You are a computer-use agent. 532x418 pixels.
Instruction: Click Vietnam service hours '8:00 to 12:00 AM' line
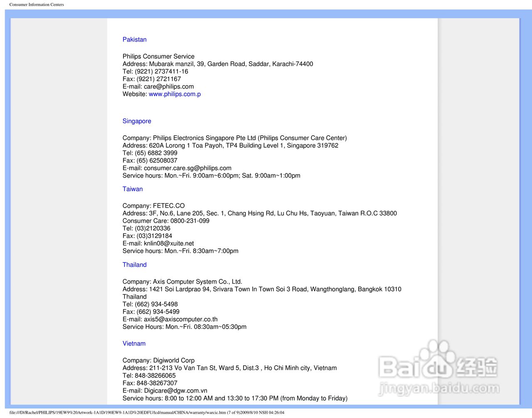(x=235, y=398)
